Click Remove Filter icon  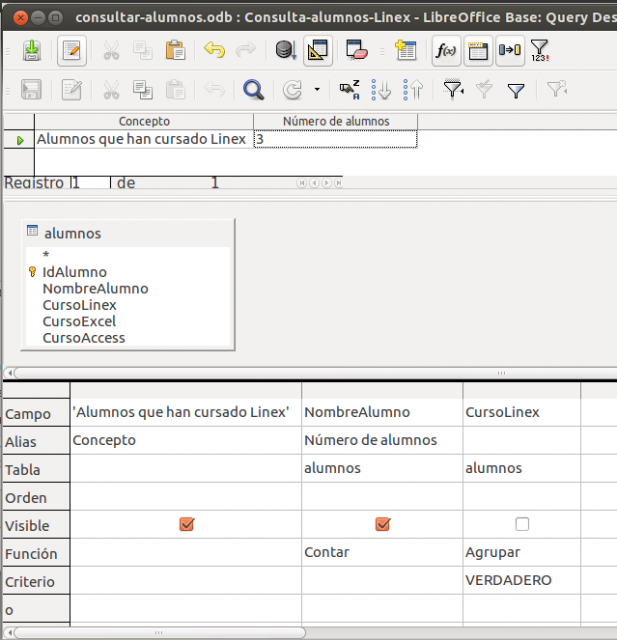click(x=557, y=89)
